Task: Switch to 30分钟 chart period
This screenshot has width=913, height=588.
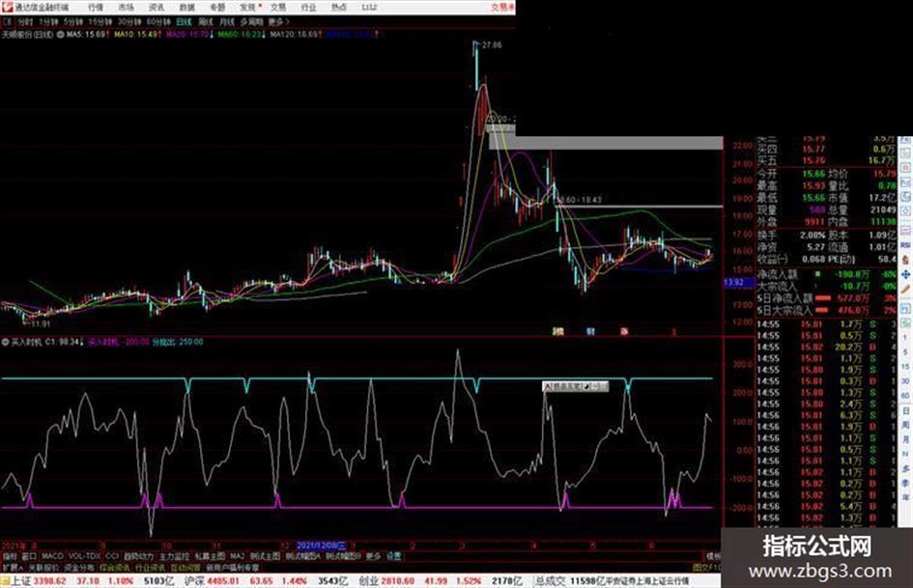Action: pyautogui.click(x=129, y=21)
